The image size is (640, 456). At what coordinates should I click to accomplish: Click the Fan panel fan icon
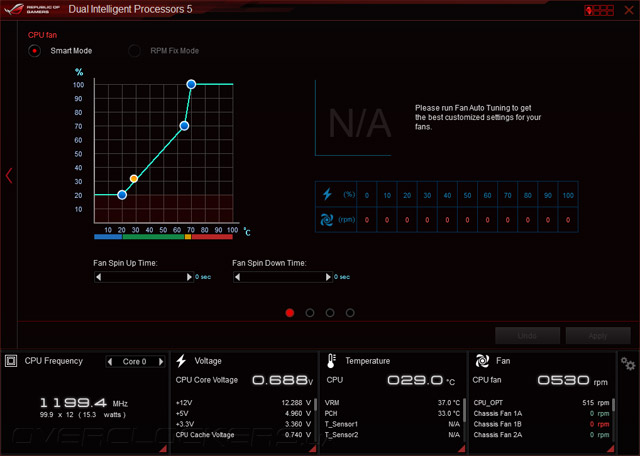coord(482,361)
